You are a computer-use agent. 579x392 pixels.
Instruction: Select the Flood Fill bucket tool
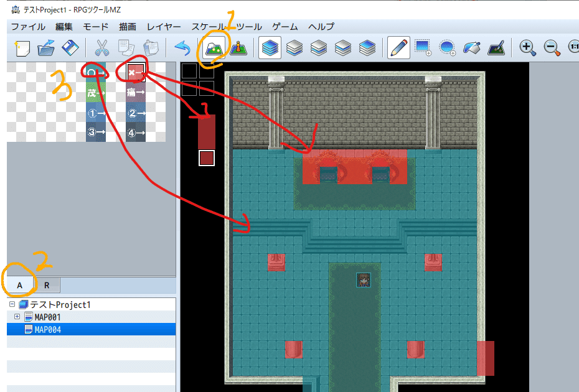point(472,48)
